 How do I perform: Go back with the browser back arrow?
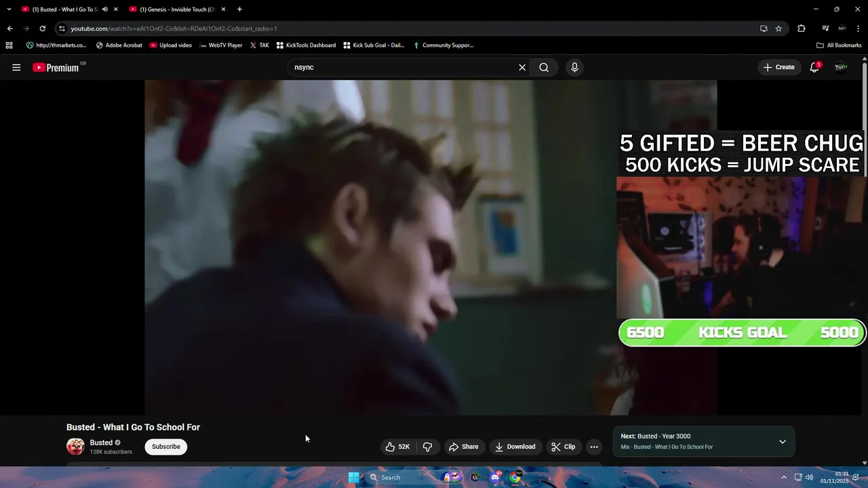(x=9, y=28)
